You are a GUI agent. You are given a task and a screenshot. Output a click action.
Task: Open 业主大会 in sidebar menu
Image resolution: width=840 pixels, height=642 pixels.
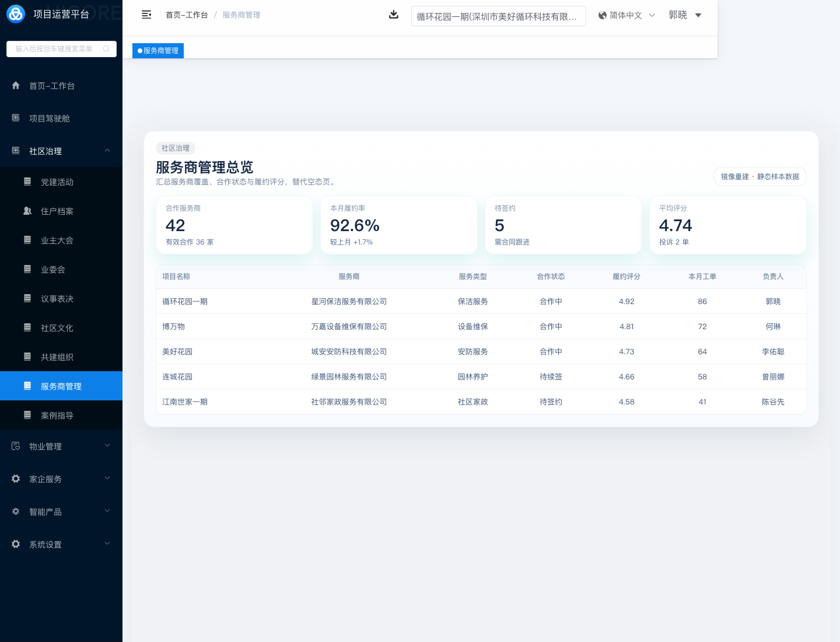coord(57,240)
